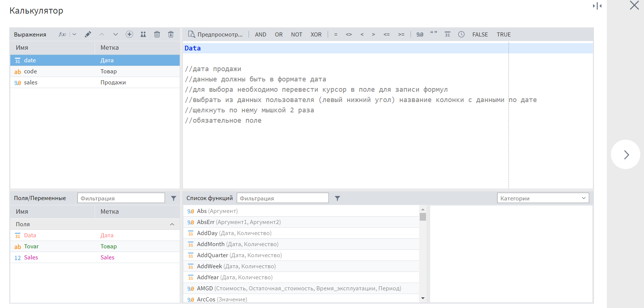Click the clock time constant icon

click(x=461, y=34)
